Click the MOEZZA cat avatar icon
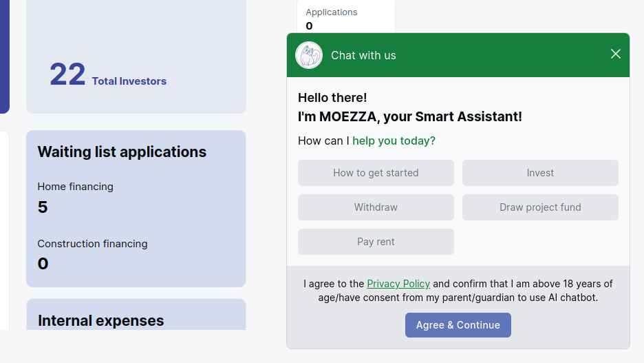 coord(309,55)
